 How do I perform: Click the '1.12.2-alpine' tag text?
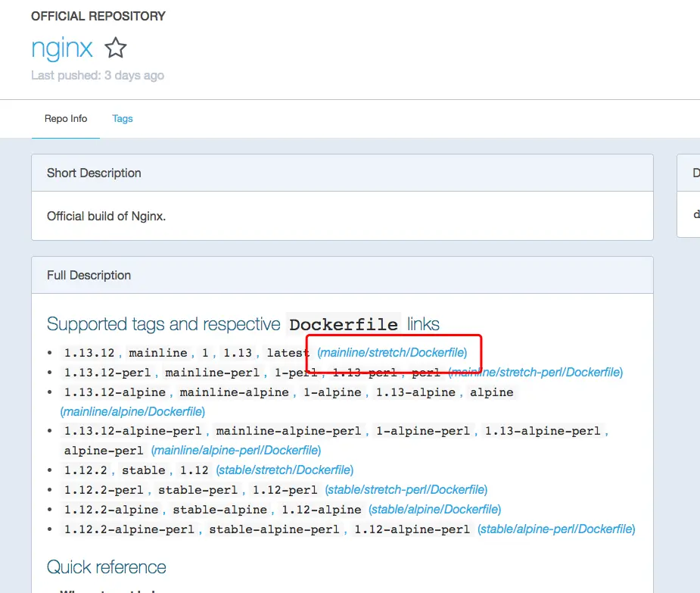pyautogui.click(x=111, y=510)
